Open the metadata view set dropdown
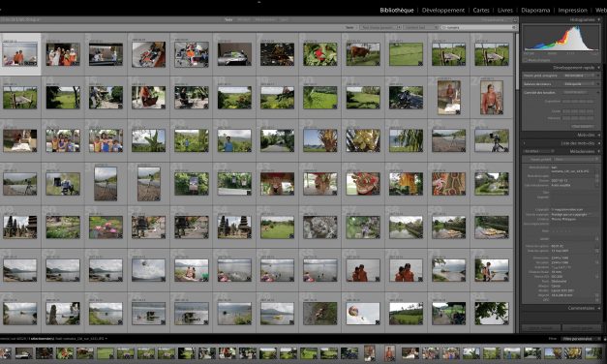This screenshot has width=607, height=364. pyautogui.click(x=538, y=151)
